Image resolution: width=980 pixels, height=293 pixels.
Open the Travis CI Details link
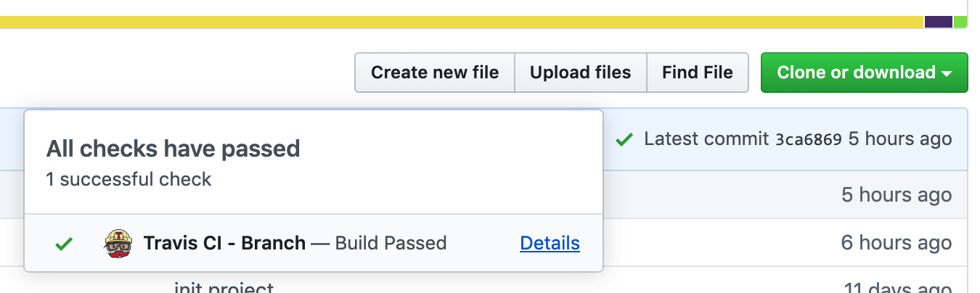[x=550, y=243]
